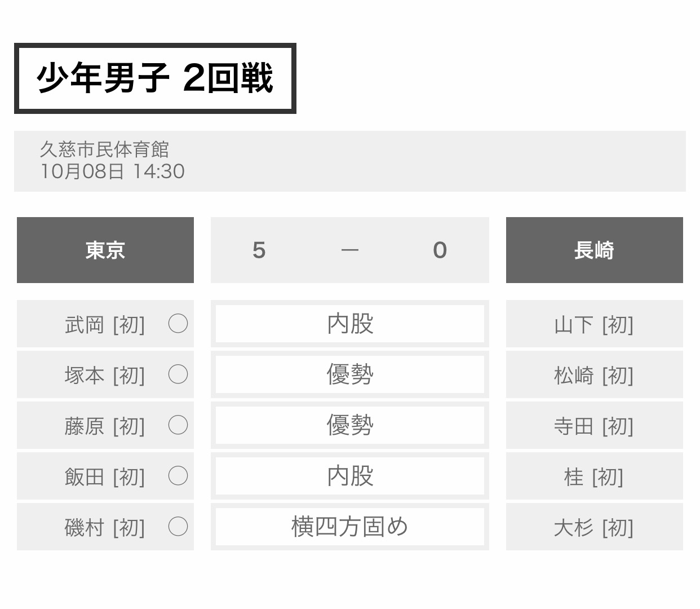Select the 東京 team header
700x609 pixels.
point(105,250)
